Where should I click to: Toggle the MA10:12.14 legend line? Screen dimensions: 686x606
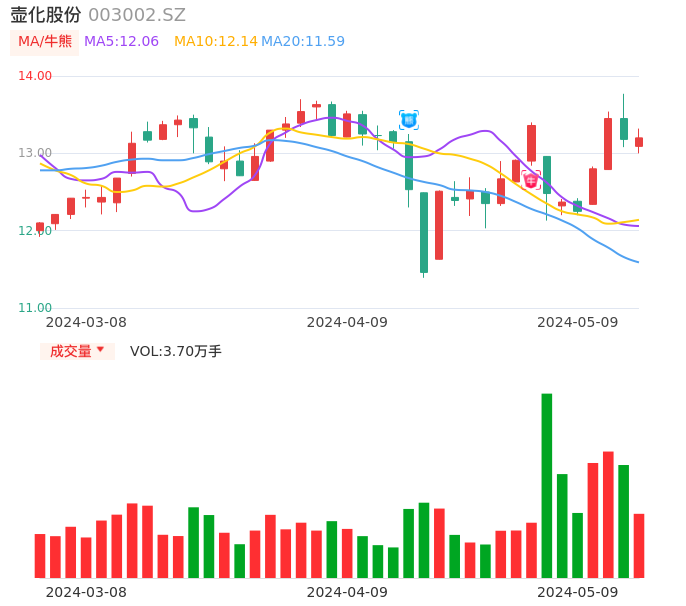(215, 42)
